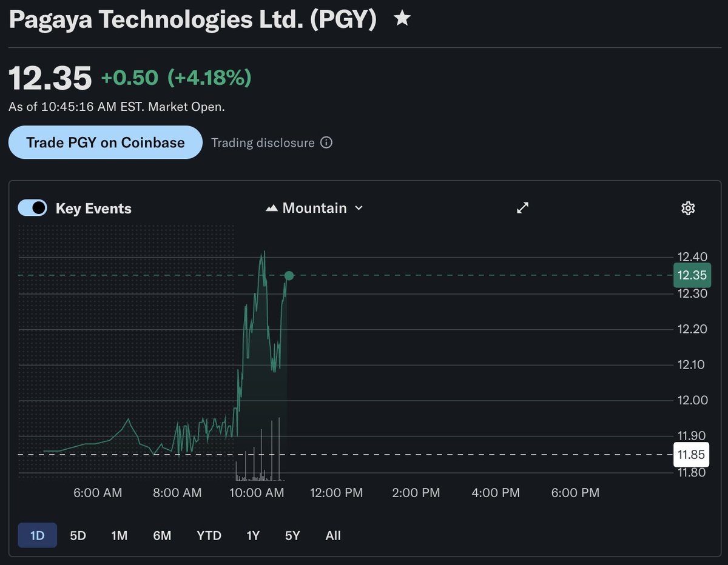Choose the YTD time range
The width and height of the screenshot is (728, 565).
[209, 535]
